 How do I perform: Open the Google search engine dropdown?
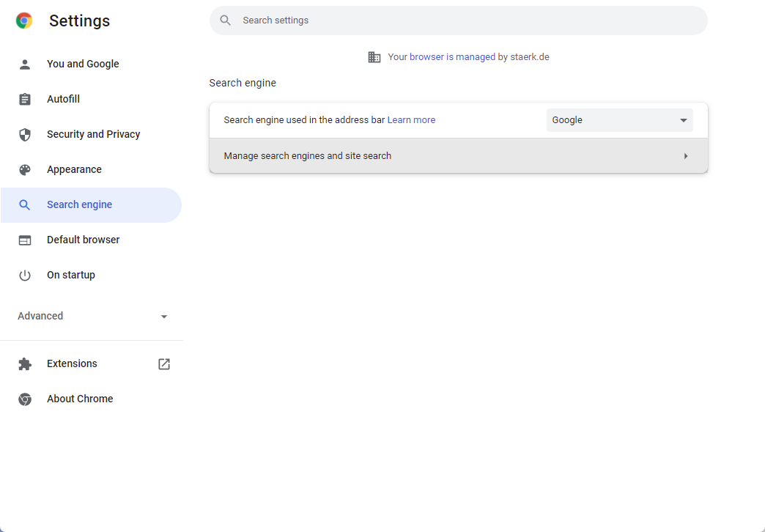tap(619, 120)
